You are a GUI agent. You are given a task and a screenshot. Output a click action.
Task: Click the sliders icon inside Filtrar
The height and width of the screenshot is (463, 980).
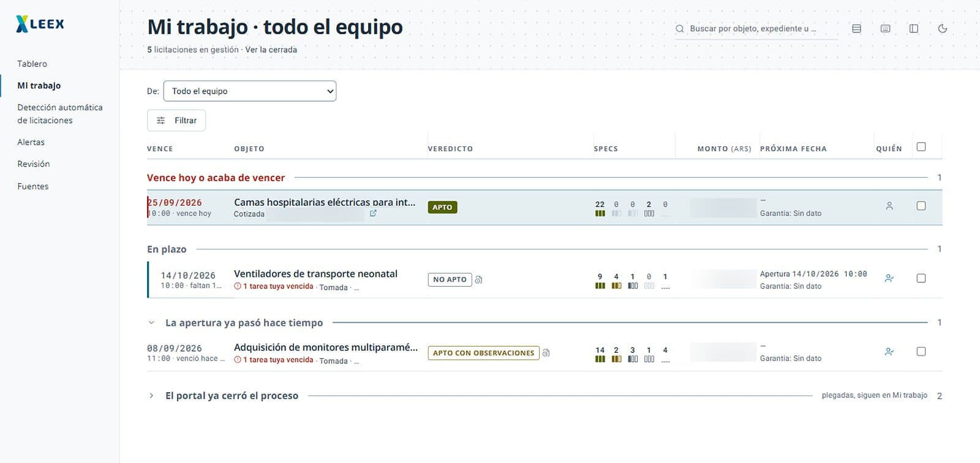[x=161, y=121]
